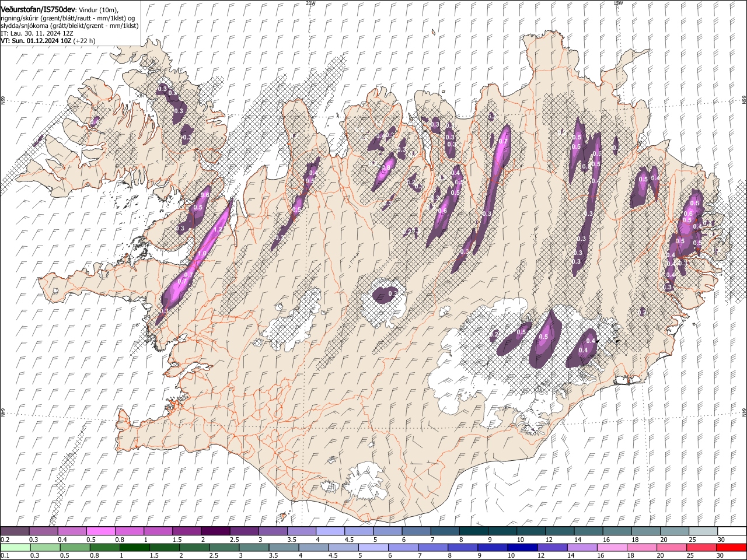Viewport: 747px width, 560px height.
Task: Select rain scale swatch between 2.5 and 3
Action: [x=224, y=547]
